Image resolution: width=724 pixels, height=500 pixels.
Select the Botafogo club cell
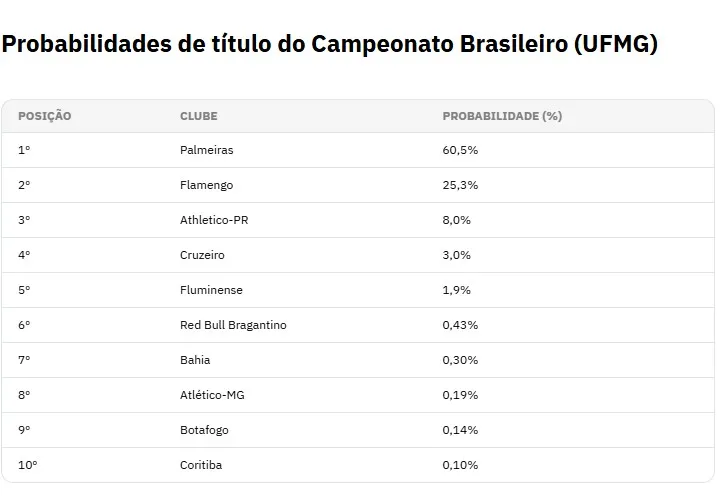click(204, 430)
